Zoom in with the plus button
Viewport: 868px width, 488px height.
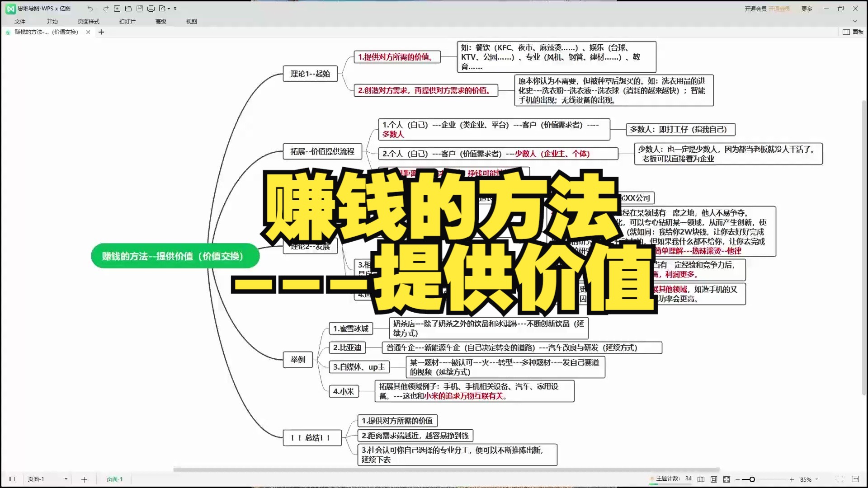(792, 479)
